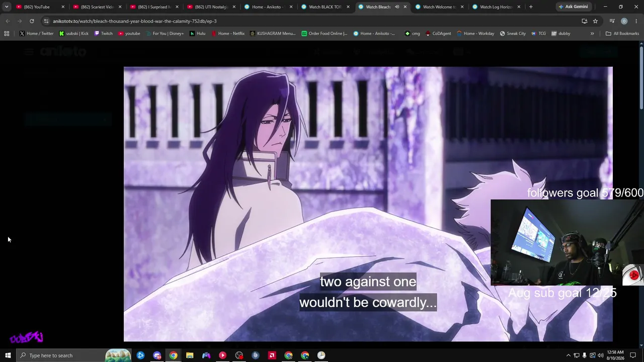Open the cmg bookmark
The image size is (644, 362).
pyautogui.click(x=413, y=34)
